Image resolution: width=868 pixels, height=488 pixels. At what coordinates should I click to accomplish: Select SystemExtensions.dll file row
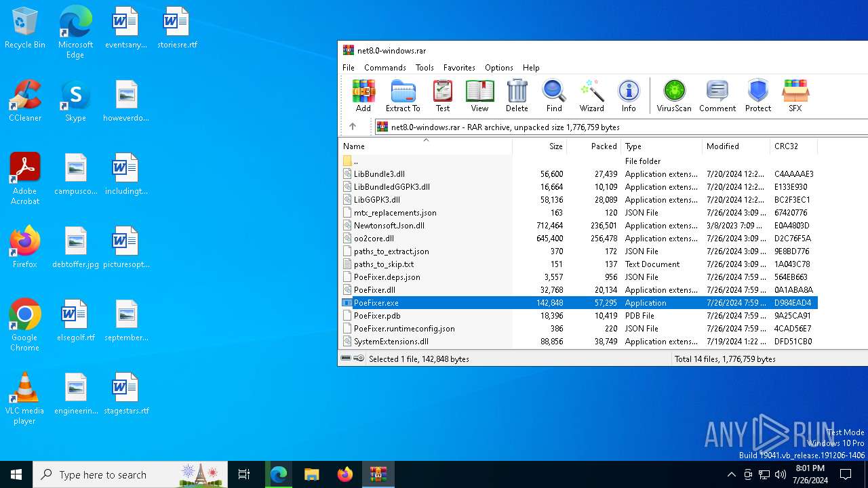(x=578, y=342)
